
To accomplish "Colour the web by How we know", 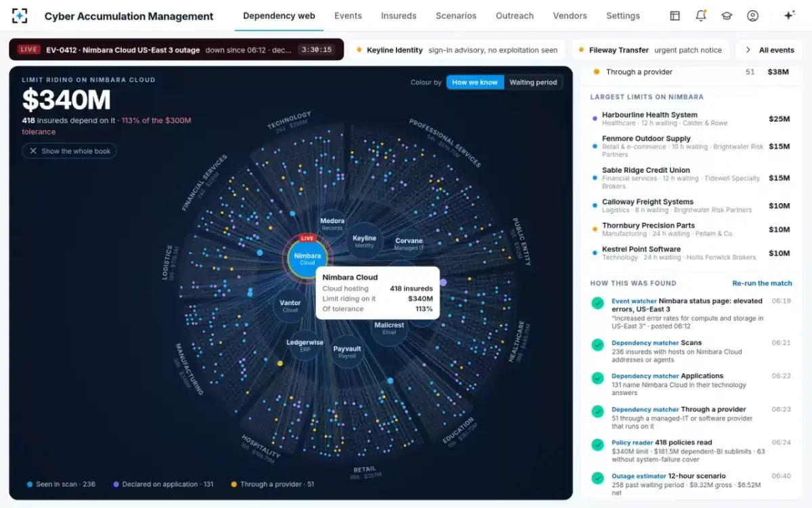I will click(475, 82).
